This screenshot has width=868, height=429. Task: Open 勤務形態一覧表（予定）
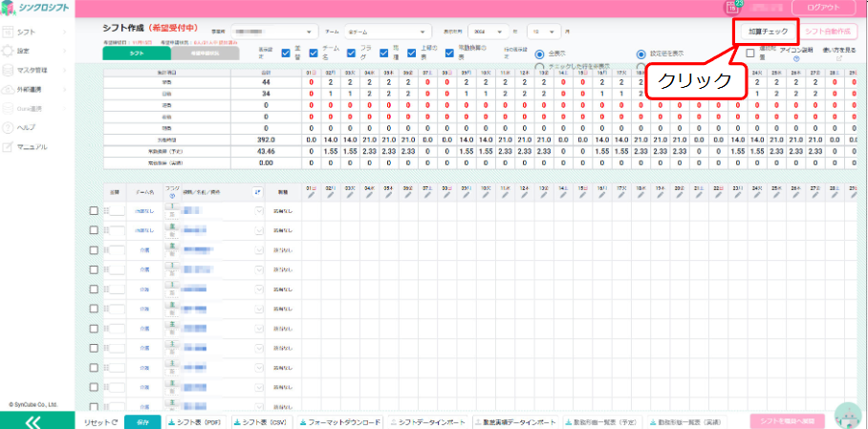603,421
